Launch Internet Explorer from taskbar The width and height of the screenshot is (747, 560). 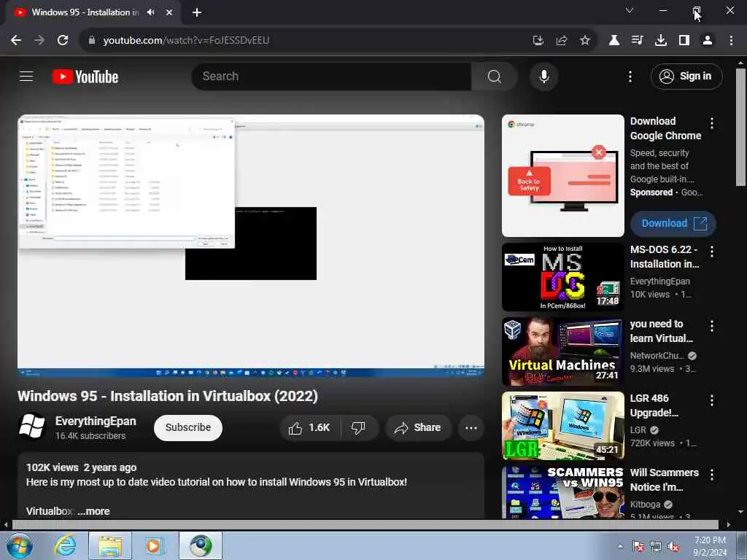tap(65, 545)
